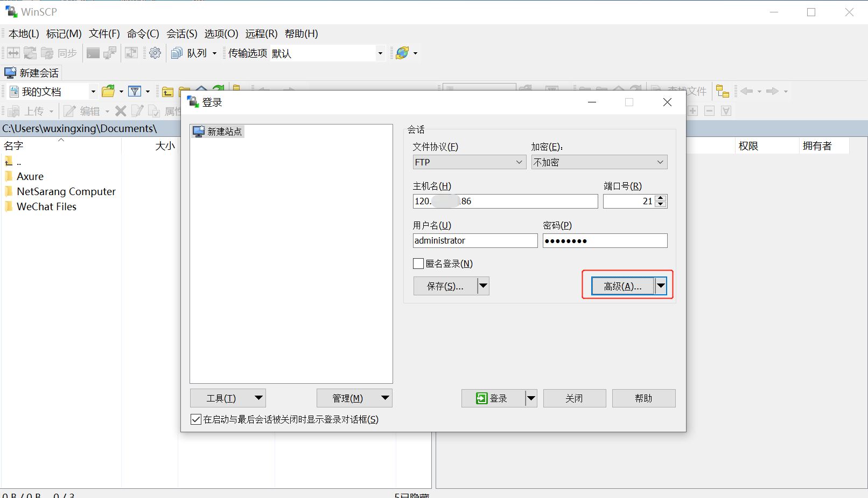Click the Compare Directories toolbar icon
The height and width of the screenshot is (498, 868).
pos(13,53)
